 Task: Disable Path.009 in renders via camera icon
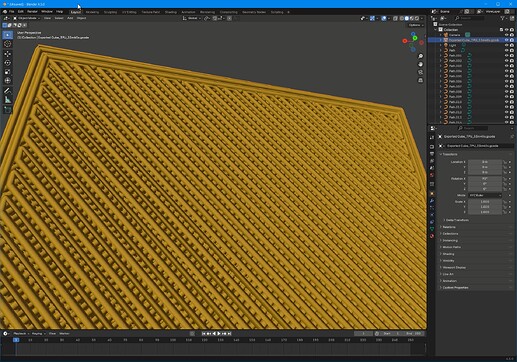512,97
